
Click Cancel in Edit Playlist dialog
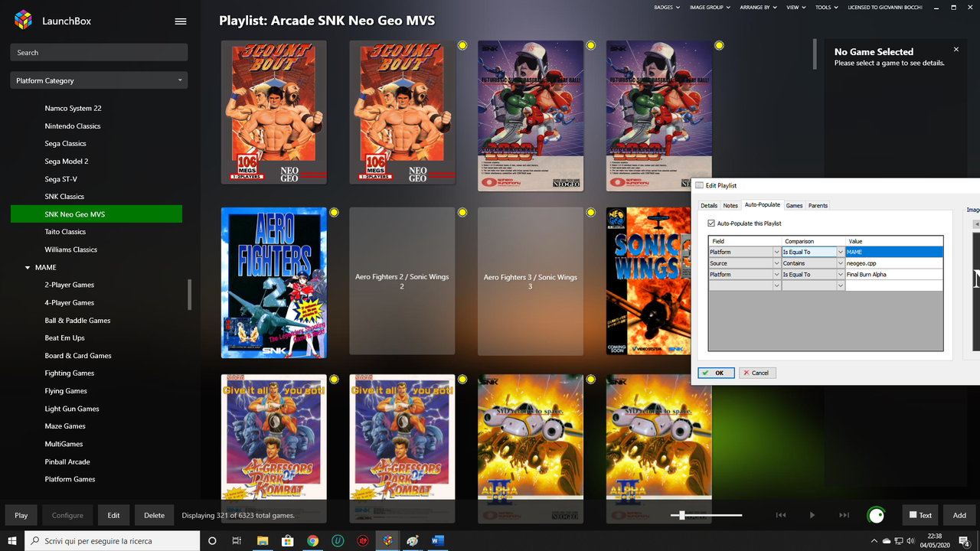coord(757,373)
